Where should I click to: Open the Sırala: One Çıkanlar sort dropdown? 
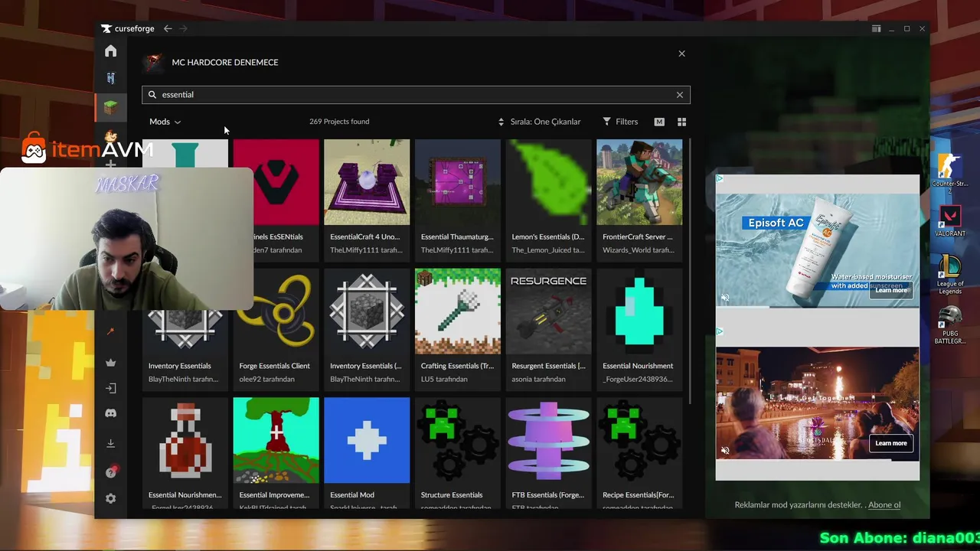pos(539,122)
